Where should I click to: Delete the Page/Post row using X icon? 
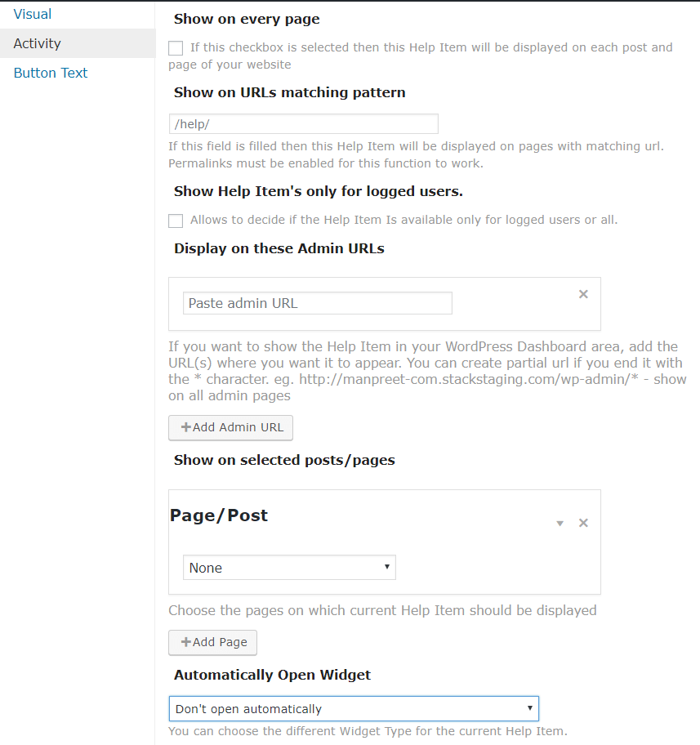pyautogui.click(x=583, y=523)
